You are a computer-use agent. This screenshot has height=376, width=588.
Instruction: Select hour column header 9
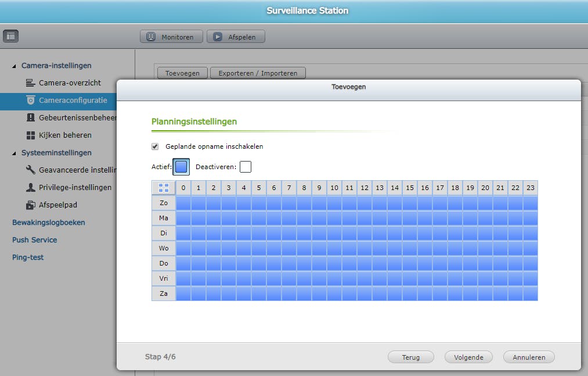coord(319,188)
